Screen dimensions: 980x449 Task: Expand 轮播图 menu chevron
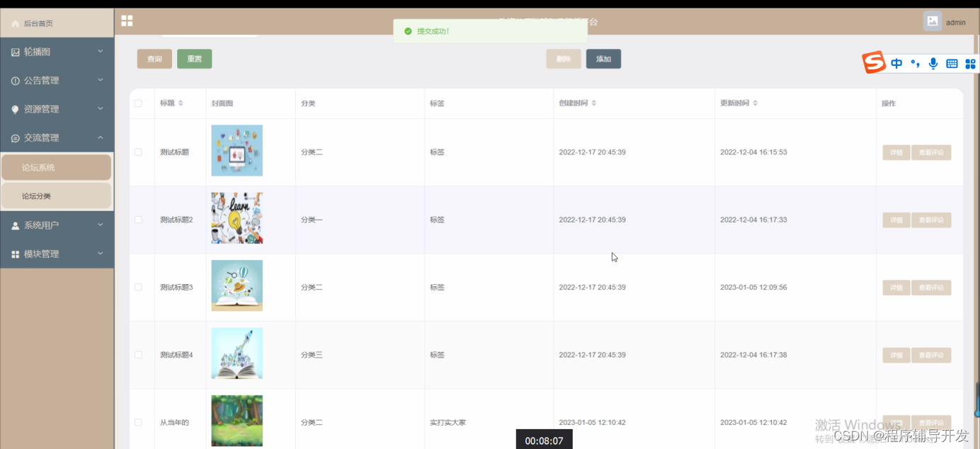(x=101, y=52)
